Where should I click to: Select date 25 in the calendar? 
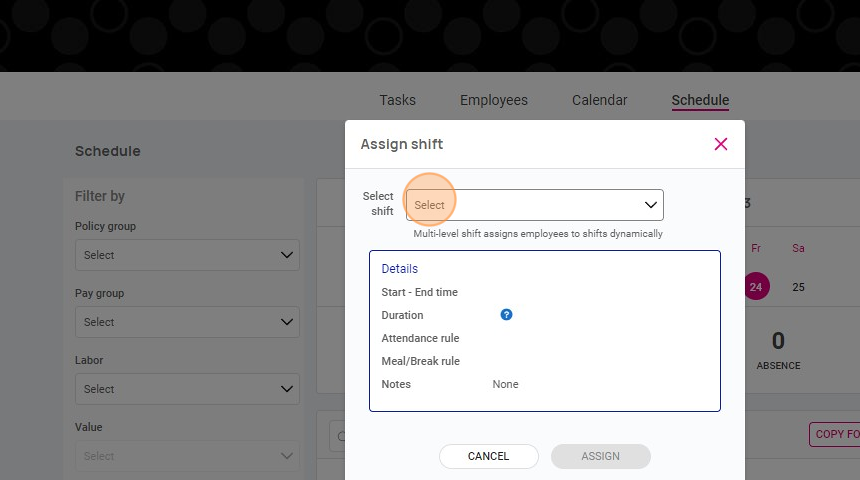coord(799,287)
